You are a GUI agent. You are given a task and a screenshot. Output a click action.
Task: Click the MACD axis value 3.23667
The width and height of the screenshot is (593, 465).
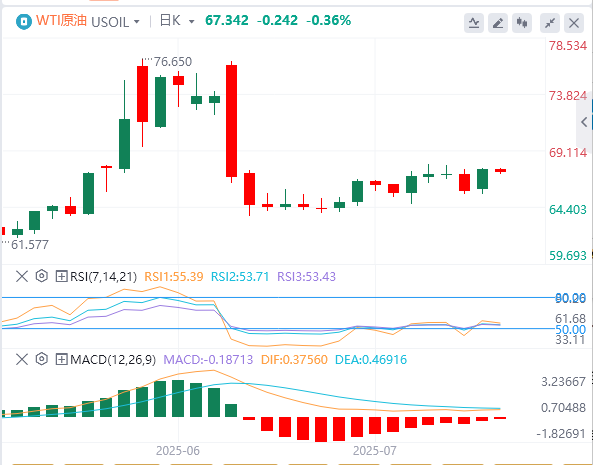tap(564, 382)
